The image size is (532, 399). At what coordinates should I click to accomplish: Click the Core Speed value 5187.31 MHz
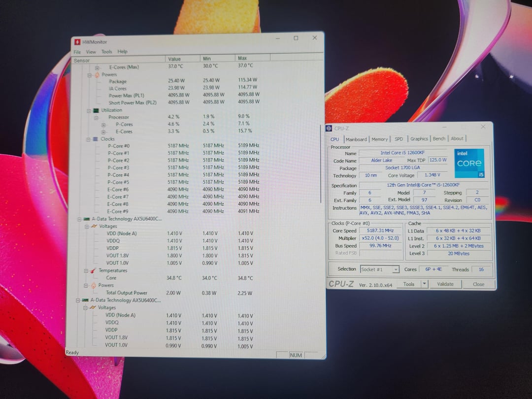point(380,231)
